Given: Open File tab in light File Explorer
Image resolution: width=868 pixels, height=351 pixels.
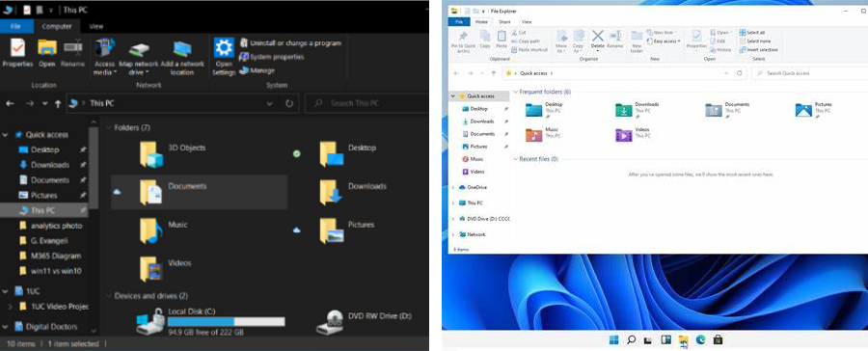Looking at the screenshot, I should click(x=459, y=21).
